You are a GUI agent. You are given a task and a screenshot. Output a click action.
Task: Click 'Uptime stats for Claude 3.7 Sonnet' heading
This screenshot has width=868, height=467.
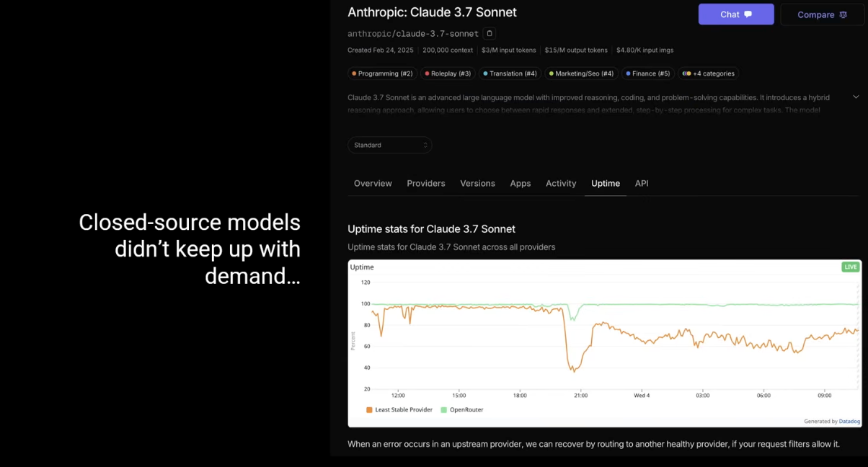point(431,229)
